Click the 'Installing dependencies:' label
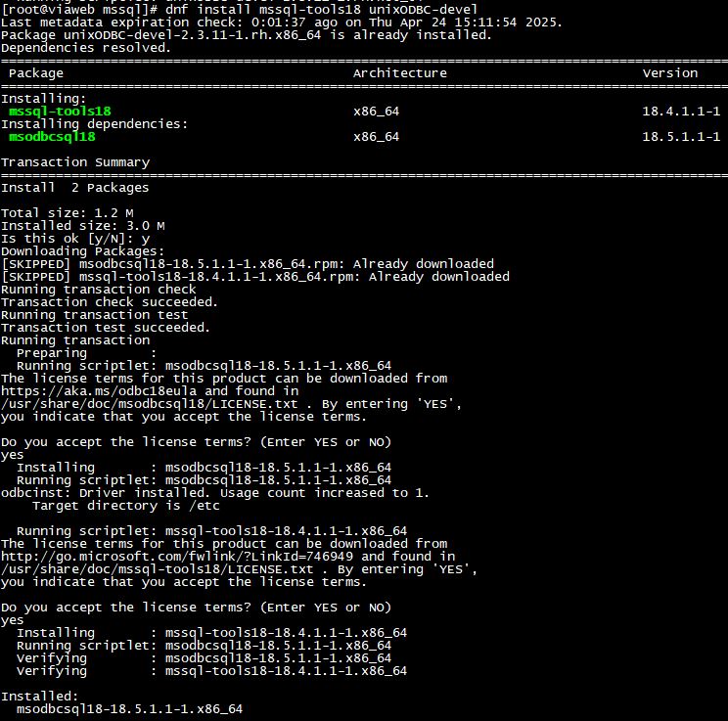This screenshot has width=728, height=721. click(94, 124)
